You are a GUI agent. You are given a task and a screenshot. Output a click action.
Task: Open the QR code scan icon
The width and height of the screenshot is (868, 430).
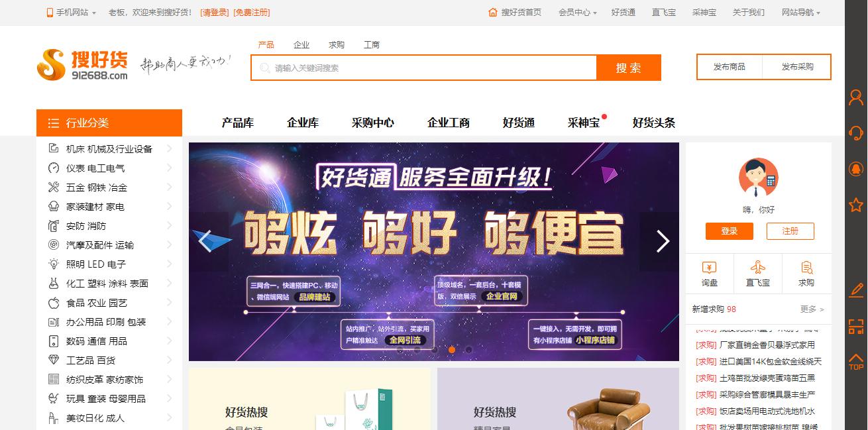[x=856, y=326]
